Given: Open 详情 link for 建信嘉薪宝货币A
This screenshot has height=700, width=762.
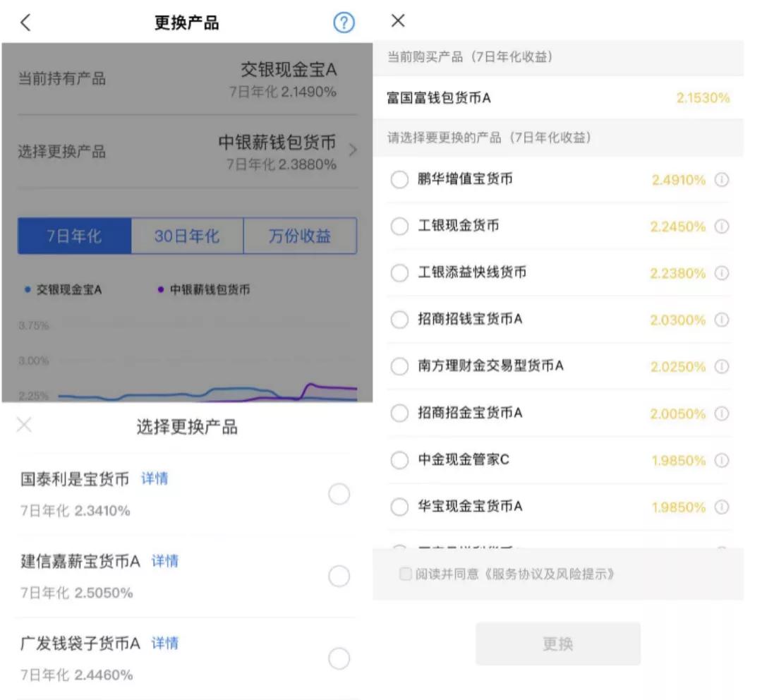Looking at the screenshot, I should pos(164,561).
